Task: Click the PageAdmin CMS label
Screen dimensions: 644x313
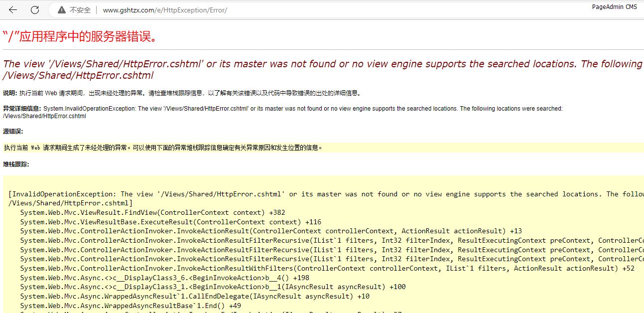Action: (x=614, y=7)
